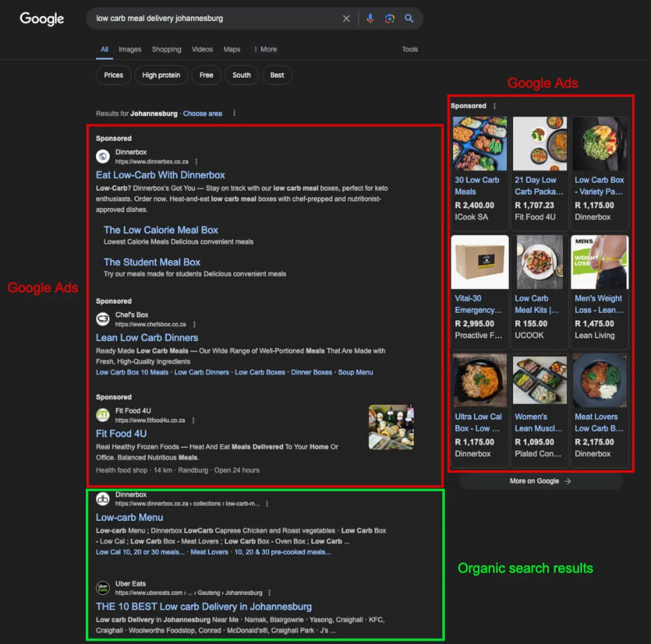Open Low Carb Box Variety Pack product image
651x644 pixels.
600,144
